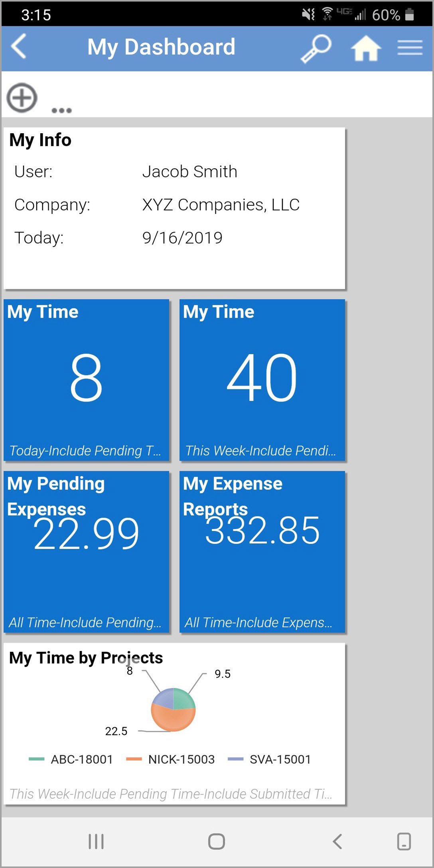Add a dashboard widget with plus icon

point(22,98)
